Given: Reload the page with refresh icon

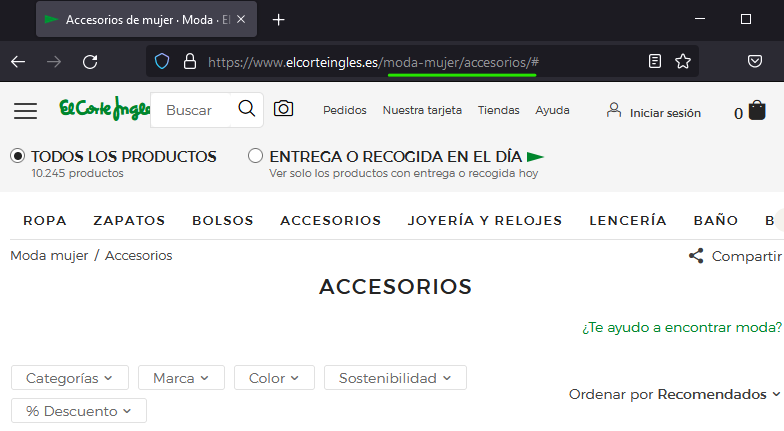Looking at the screenshot, I should (90, 61).
